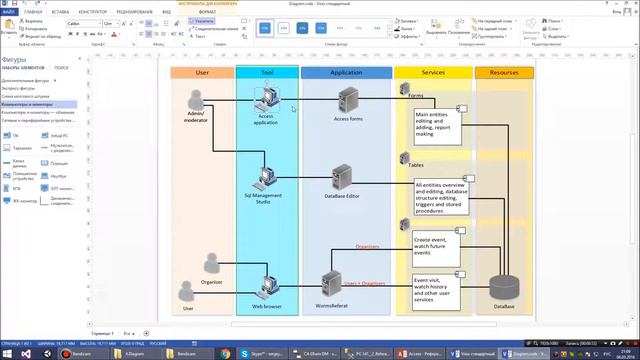640x360 pixels.
Task: Open the rectangle drawing tool dropdown
Action: point(245,21)
